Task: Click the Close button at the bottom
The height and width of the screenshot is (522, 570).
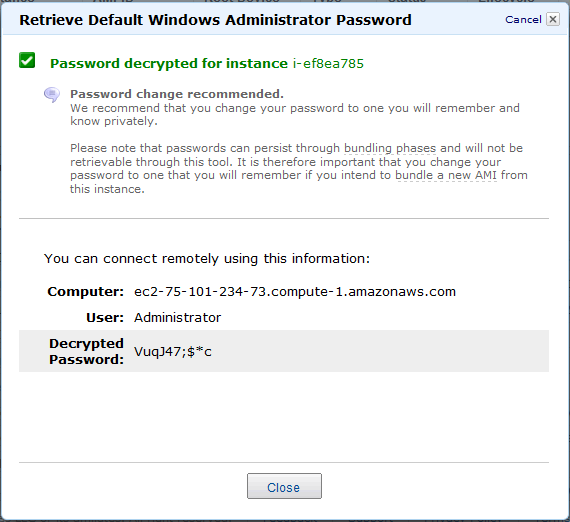Action: [x=284, y=486]
